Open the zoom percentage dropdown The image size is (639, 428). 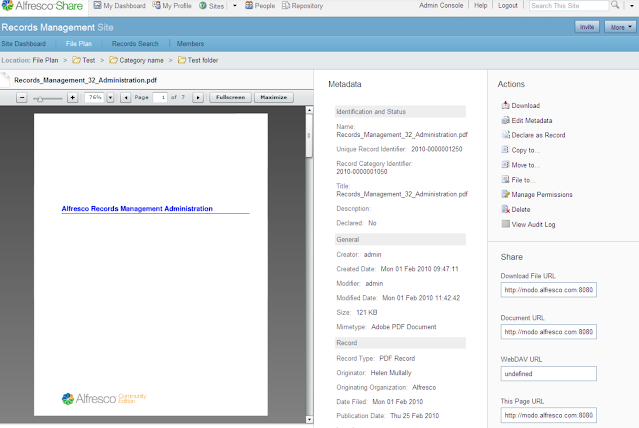coord(110,97)
